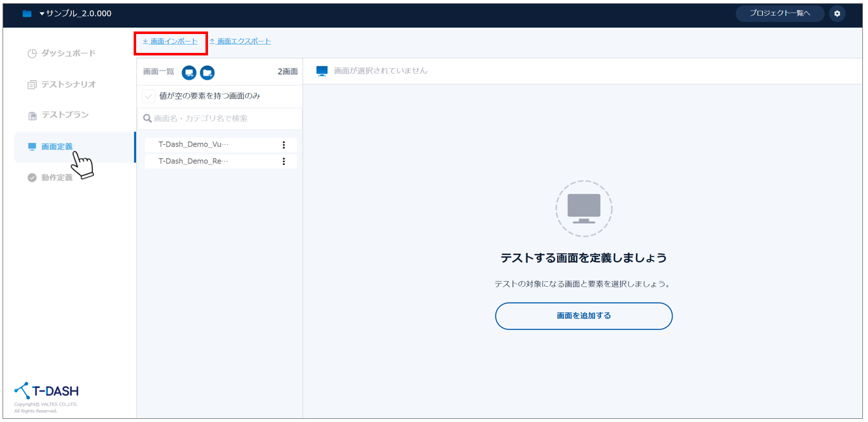Click the 画面インポート link
The image size is (868, 422).
coord(173,42)
